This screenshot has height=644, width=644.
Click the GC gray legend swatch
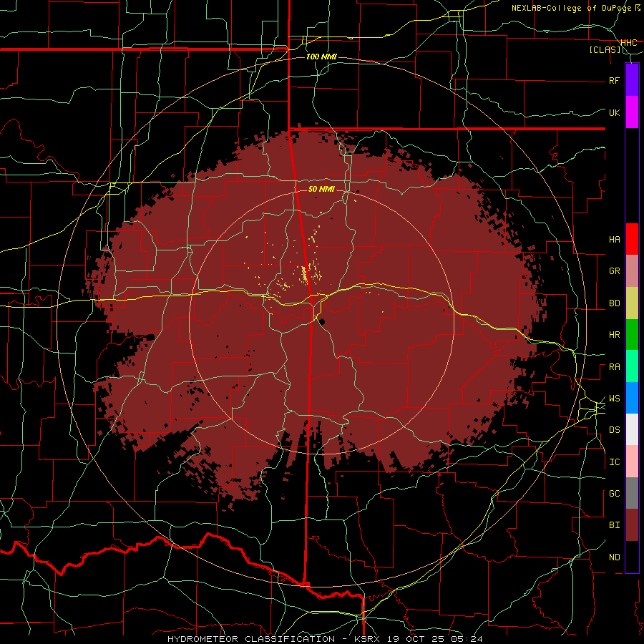click(x=632, y=493)
